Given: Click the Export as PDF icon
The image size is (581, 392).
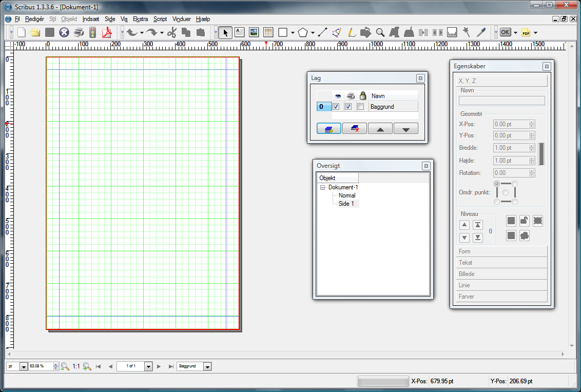Looking at the screenshot, I should pos(107,32).
